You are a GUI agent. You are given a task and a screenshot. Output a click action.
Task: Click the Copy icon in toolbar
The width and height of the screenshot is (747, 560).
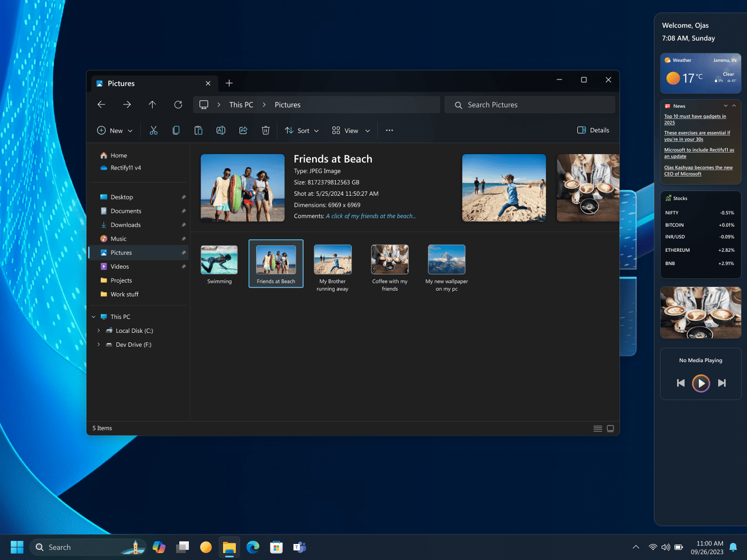(x=176, y=131)
